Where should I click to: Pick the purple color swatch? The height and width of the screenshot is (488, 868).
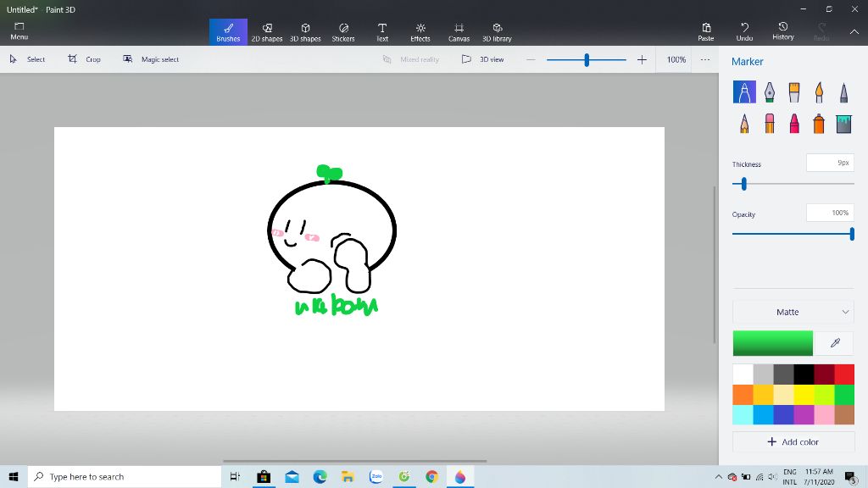[x=804, y=414]
